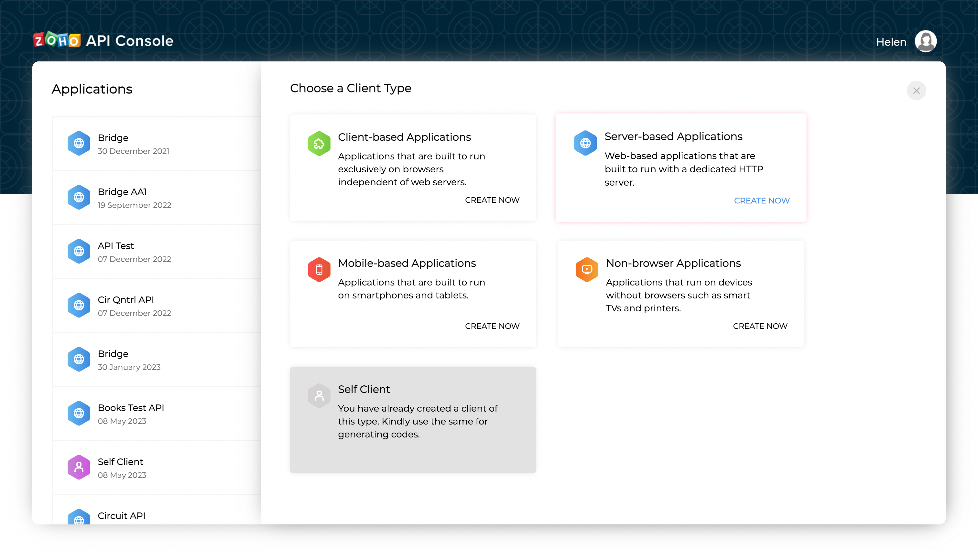The image size is (978, 560).
Task: Click description 'TVs and printers.'
Action: click(x=643, y=308)
